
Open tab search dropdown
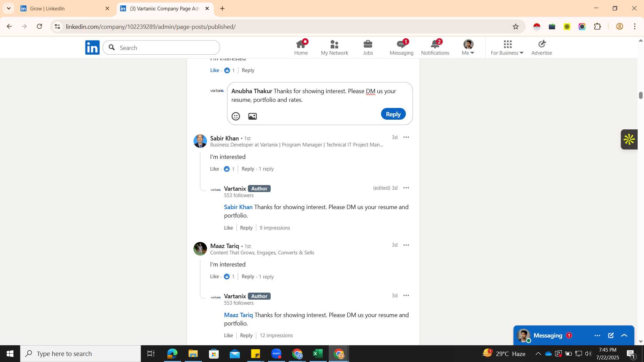8,8
